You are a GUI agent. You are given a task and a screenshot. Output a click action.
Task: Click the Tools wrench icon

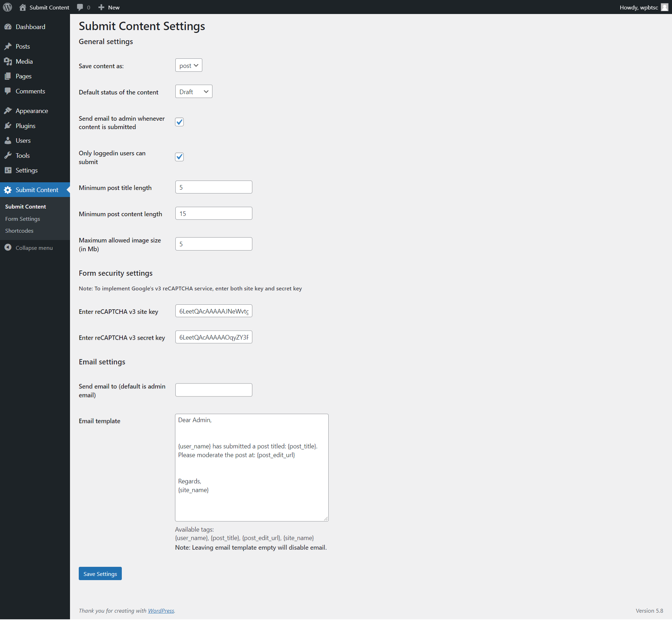pos(8,156)
